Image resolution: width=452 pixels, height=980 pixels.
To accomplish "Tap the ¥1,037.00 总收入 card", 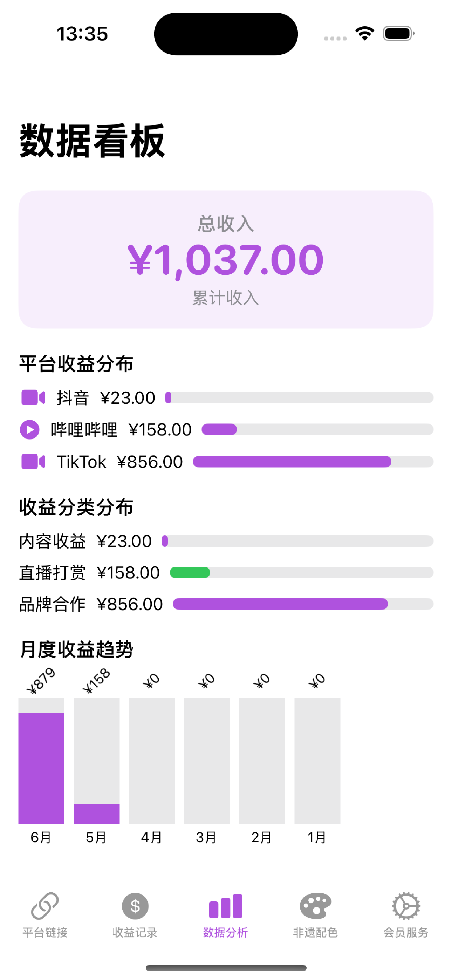I will [x=226, y=259].
